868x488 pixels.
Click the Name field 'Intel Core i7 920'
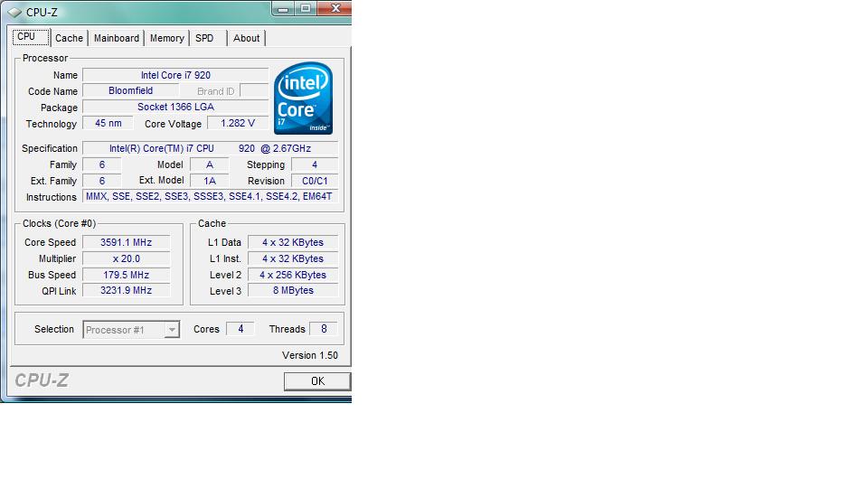tap(175, 75)
